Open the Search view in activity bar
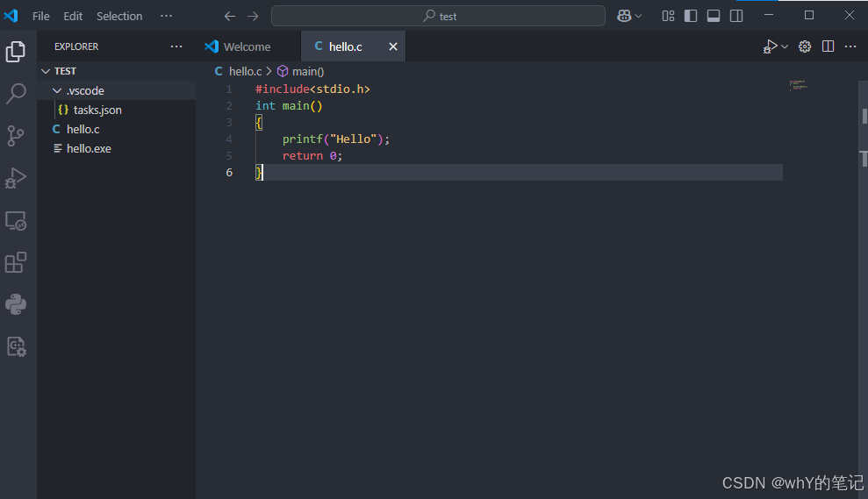This screenshot has height=499, width=868. click(16, 94)
